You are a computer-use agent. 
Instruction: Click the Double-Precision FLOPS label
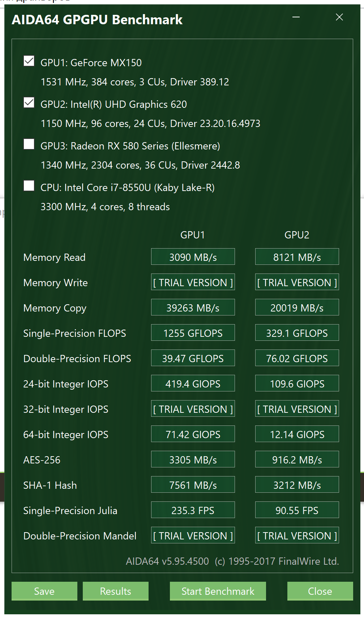tap(77, 359)
